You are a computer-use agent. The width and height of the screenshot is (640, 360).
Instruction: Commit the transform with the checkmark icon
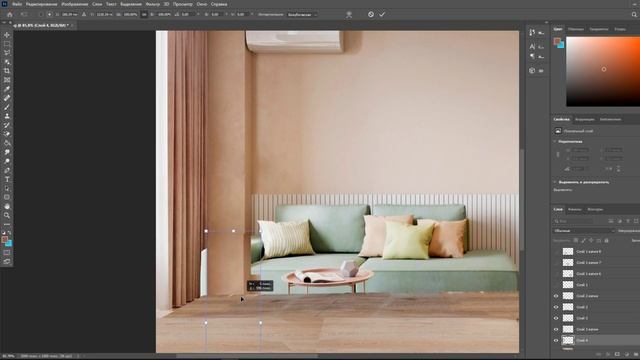pyautogui.click(x=382, y=14)
